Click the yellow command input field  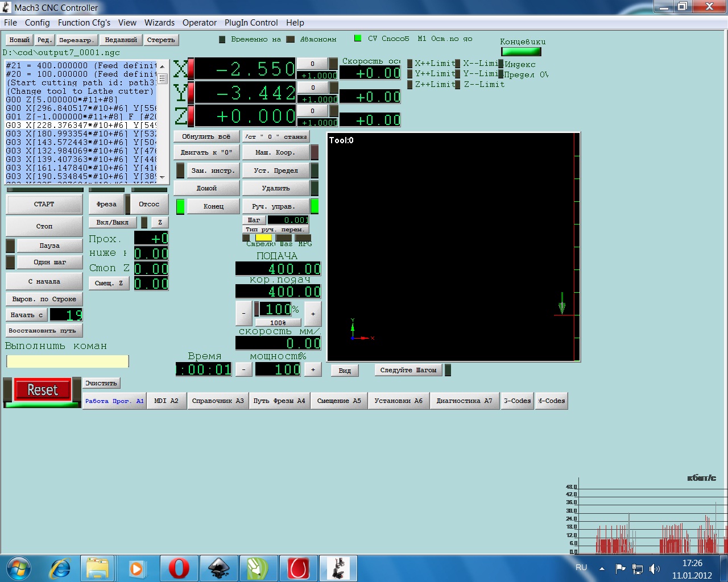(67, 361)
